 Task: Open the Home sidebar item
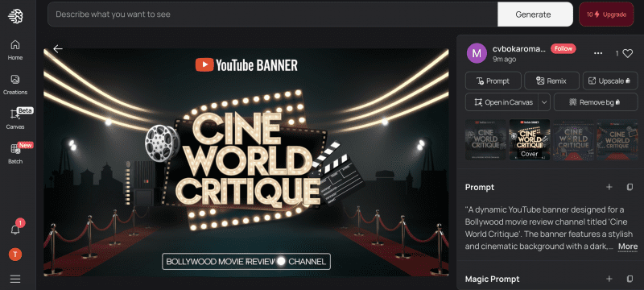(x=15, y=50)
